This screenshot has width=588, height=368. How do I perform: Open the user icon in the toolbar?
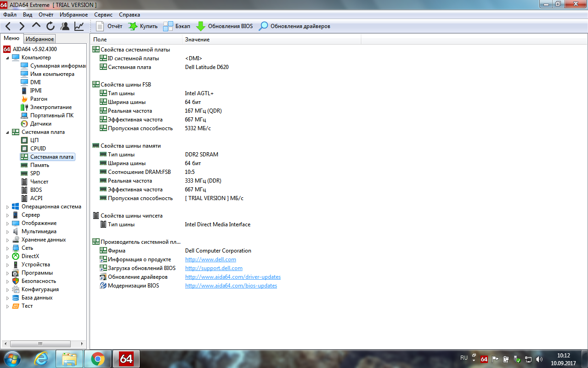click(x=65, y=26)
